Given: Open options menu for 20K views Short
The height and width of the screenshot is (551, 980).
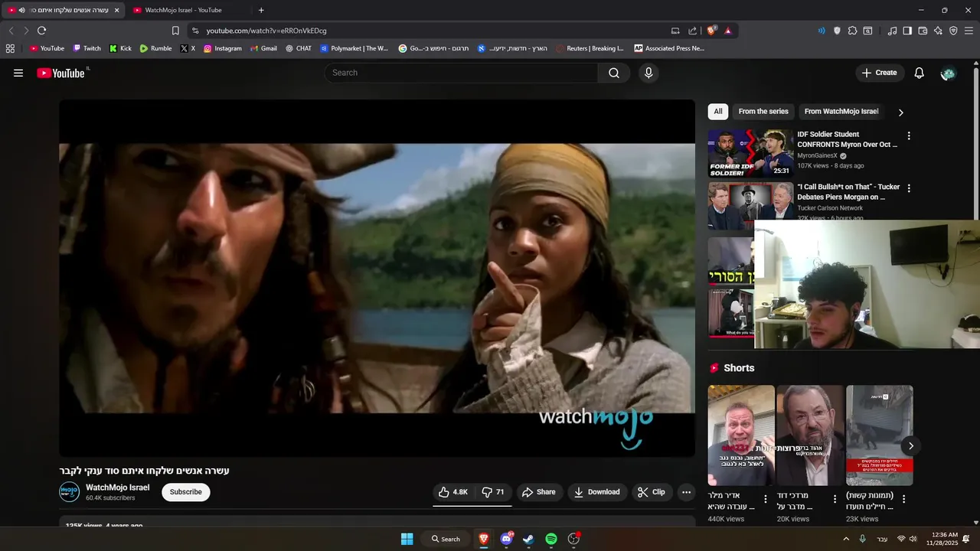Looking at the screenshot, I should (835, 499).
